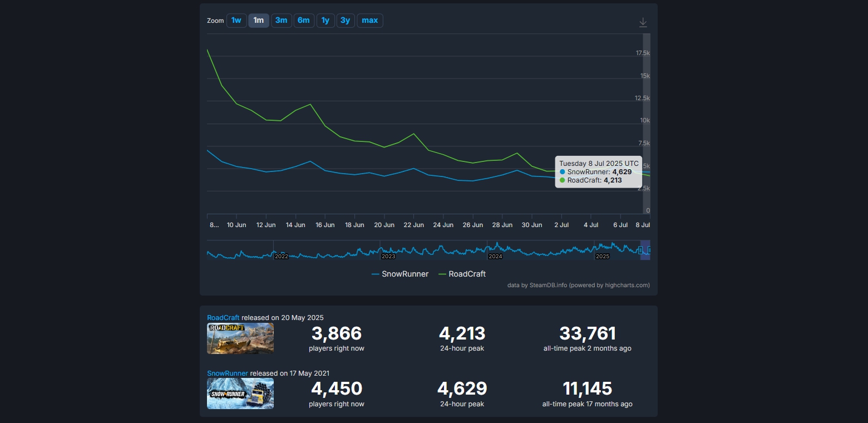The height and width of the screenshot is (423, 868).
Task: Click right navigator range handle
Action: pos(649,250)
